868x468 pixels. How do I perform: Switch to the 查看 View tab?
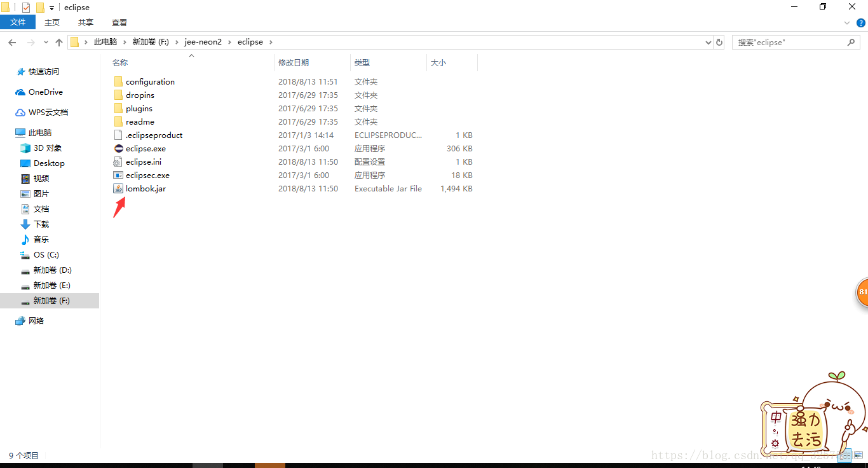point(119,22)
